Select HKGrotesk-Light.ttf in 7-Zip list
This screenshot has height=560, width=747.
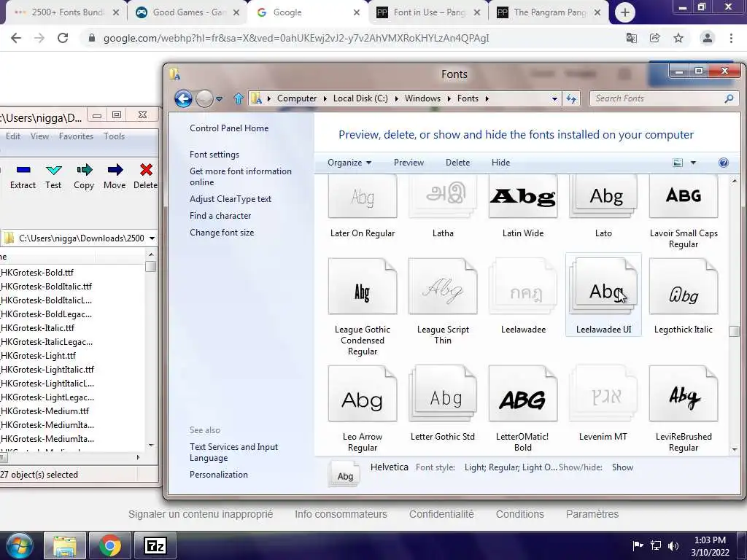coord(38,356)
